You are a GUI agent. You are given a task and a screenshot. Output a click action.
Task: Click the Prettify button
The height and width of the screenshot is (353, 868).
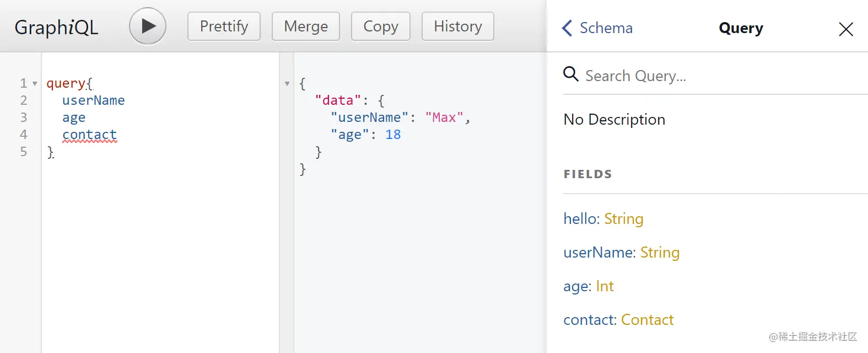(x=224, y=26)
